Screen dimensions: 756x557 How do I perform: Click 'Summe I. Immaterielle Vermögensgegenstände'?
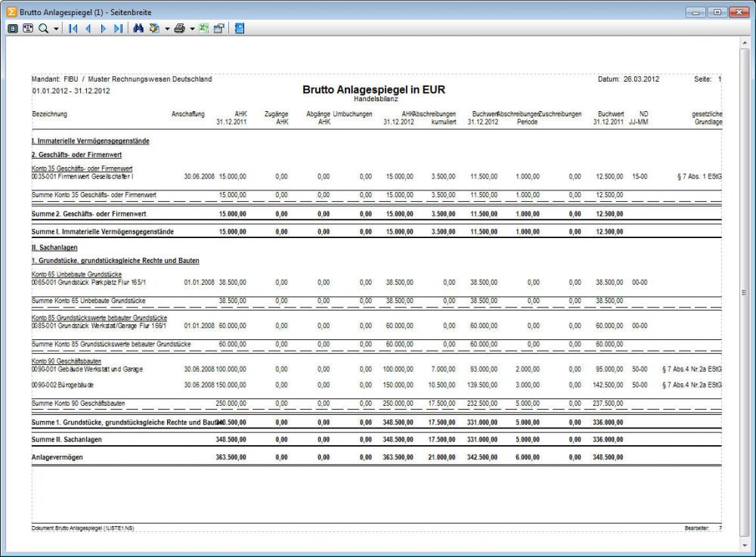point(103,232)
